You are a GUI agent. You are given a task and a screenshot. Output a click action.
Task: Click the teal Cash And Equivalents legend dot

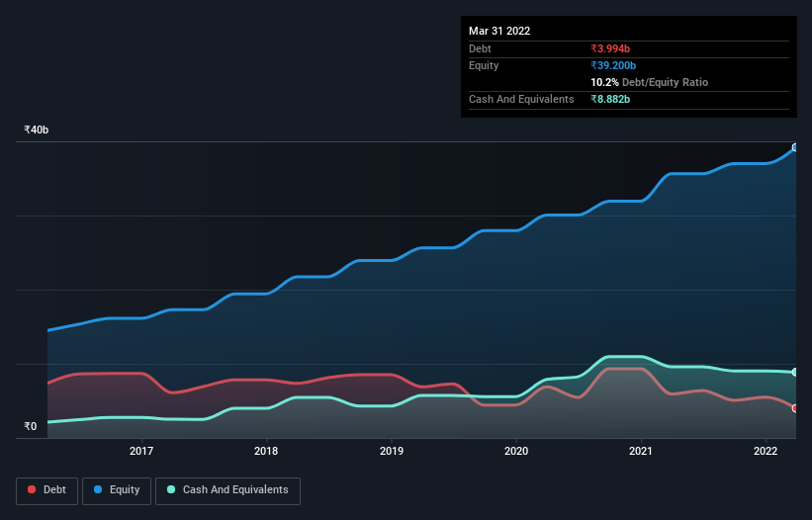tap(171, 489)
